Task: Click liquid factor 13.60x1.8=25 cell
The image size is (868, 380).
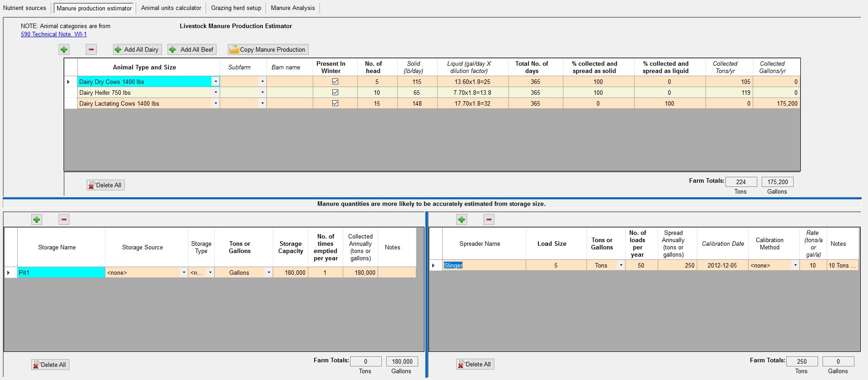Action: [473, 82]
